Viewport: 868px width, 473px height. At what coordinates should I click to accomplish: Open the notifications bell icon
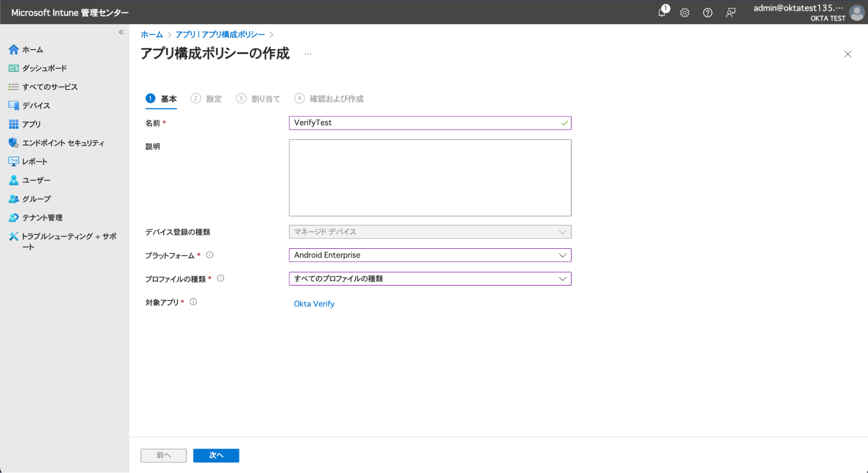[662, 12]
